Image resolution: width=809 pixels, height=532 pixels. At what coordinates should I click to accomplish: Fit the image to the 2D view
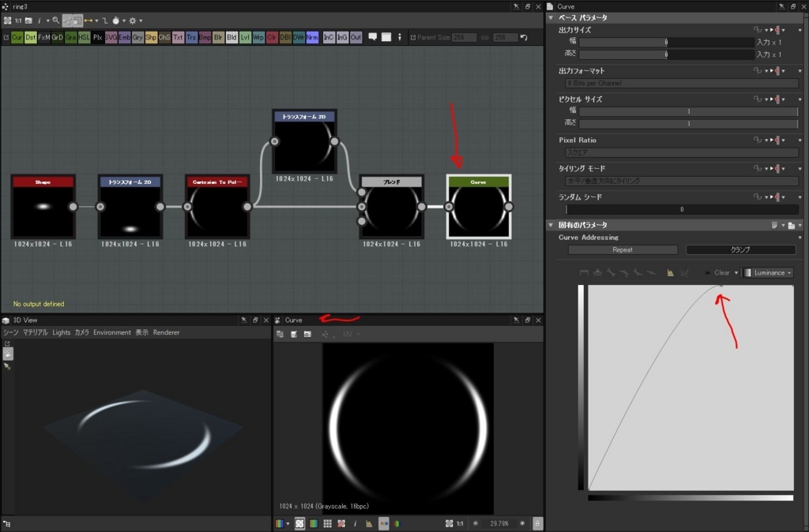(x=449, y=523)
